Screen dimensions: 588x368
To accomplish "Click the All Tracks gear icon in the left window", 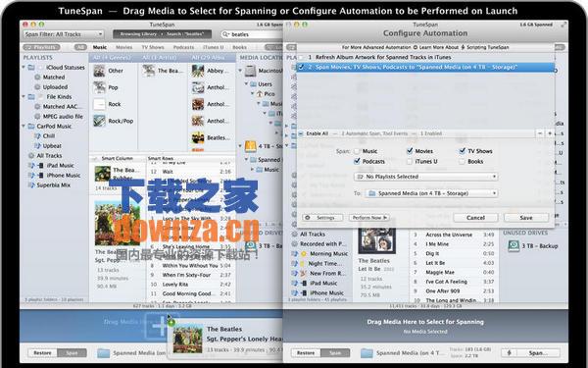I will click(31, 155).
